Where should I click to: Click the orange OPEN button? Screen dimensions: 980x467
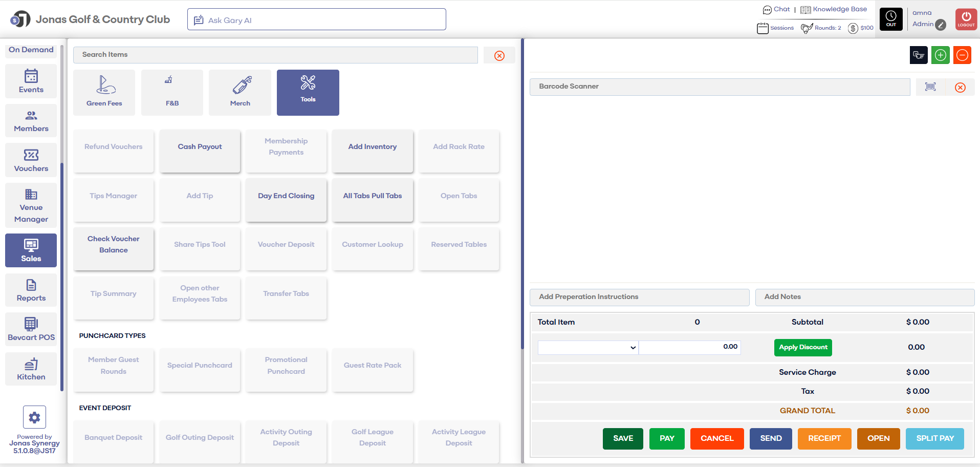point(878,439)
